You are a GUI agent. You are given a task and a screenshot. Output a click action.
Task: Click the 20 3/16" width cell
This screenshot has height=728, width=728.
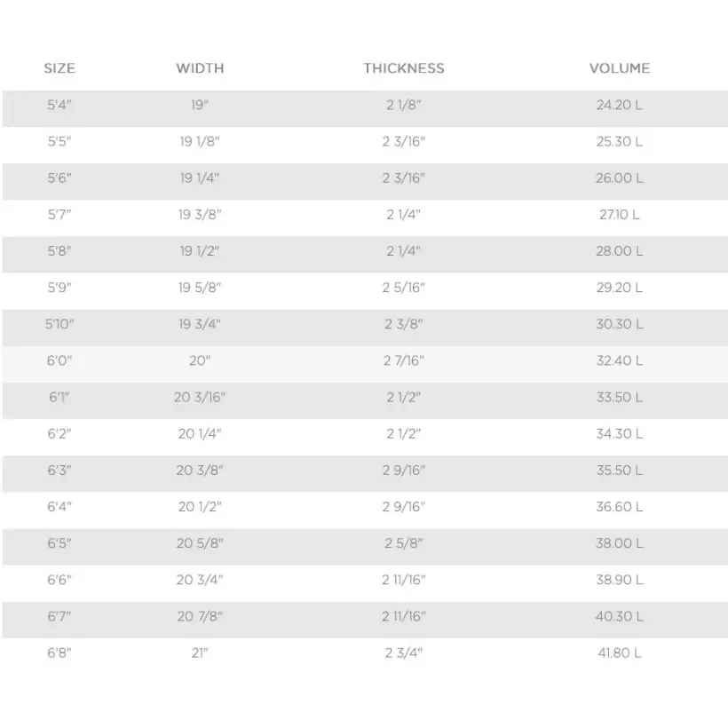tap(200, 398)
